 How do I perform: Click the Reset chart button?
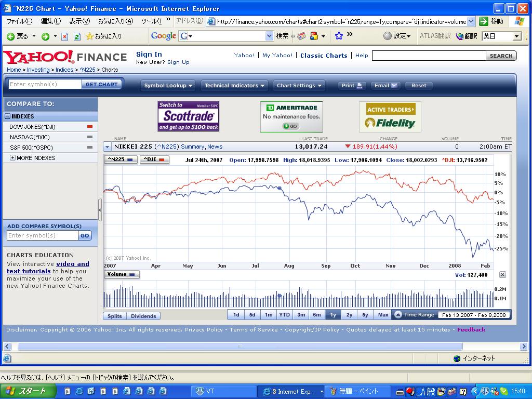pyautogui.click(x=419, y=86)
